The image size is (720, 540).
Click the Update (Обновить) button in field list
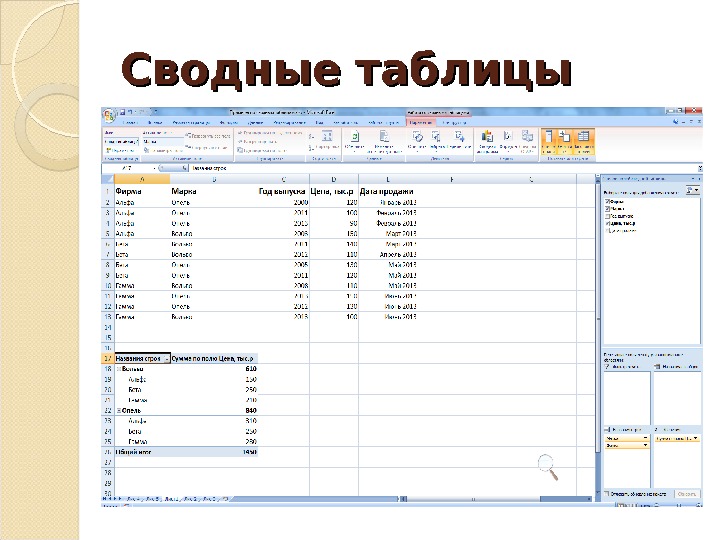pos(687,494)
